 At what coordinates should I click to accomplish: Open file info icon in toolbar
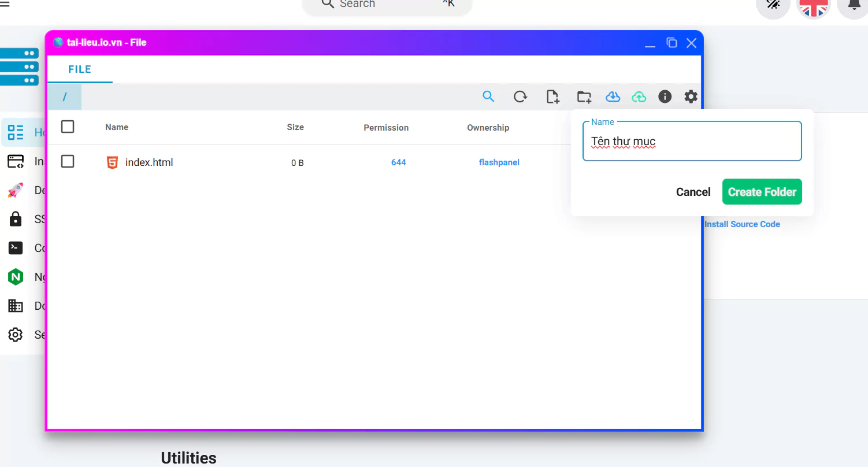[x=665, y=97]
